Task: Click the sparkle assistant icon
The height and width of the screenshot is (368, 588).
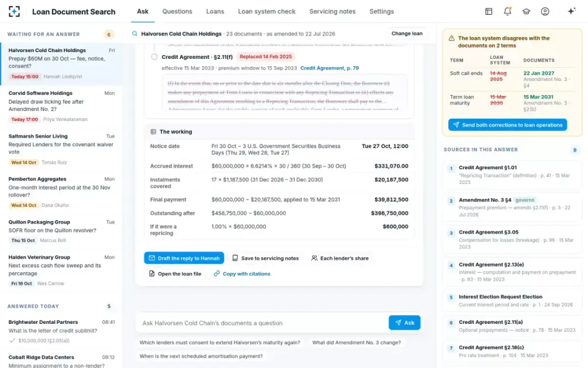Action: 571,11
